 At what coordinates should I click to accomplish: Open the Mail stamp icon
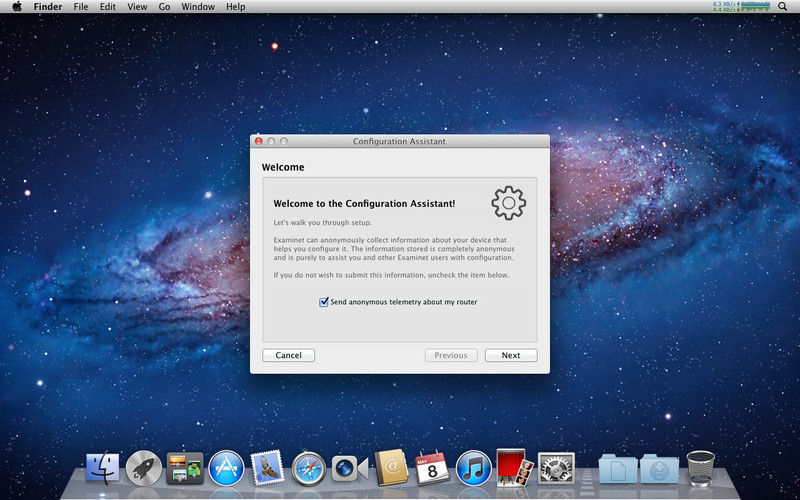click(x=267, y=467)
